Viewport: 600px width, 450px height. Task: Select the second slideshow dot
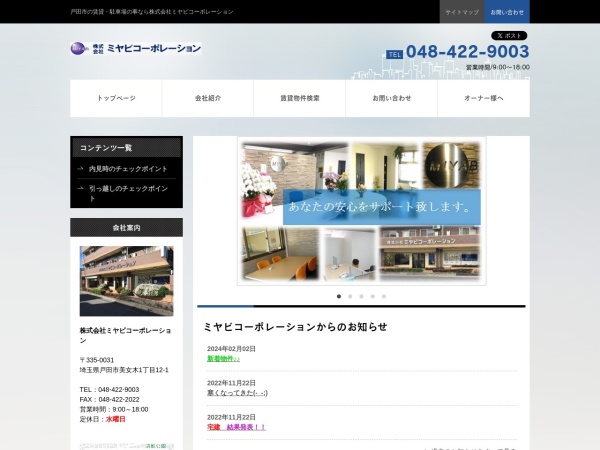pos(350,296)
